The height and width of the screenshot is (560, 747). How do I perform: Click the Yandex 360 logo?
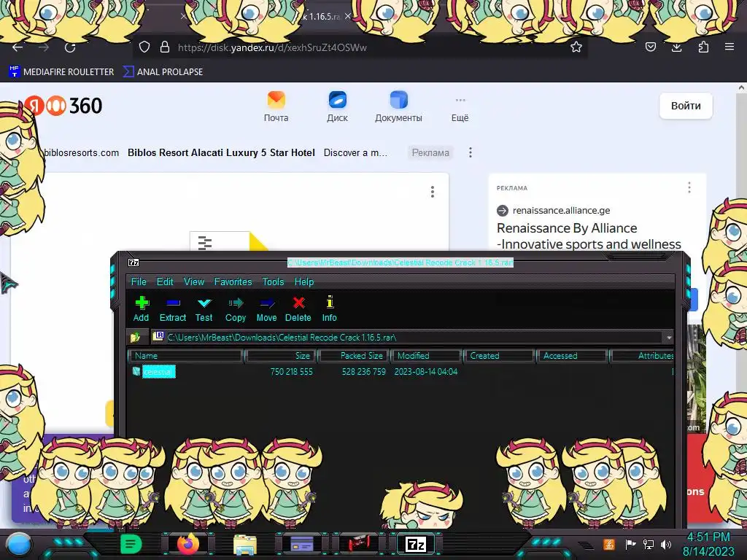coord(63,106)
